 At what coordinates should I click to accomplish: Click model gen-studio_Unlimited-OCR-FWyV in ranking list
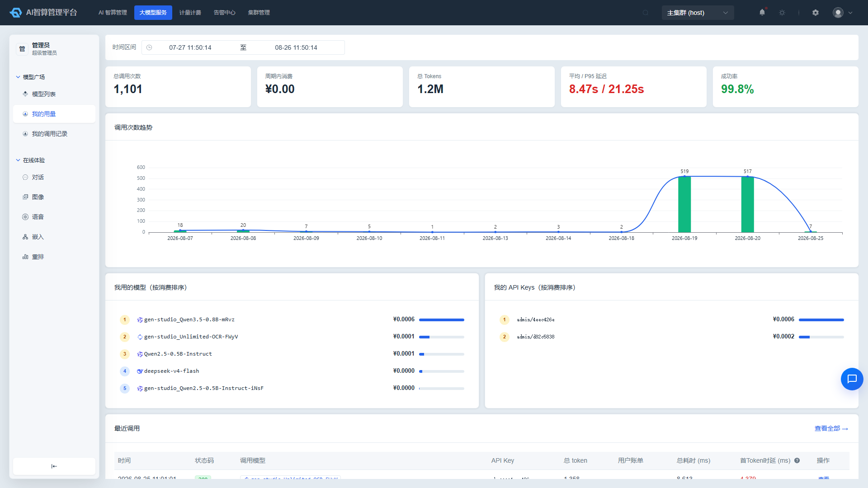(x=191, y=337)
